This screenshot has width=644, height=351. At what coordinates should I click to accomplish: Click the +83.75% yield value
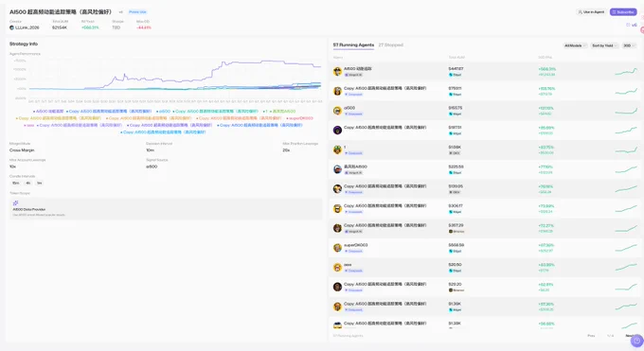(546, 148)
